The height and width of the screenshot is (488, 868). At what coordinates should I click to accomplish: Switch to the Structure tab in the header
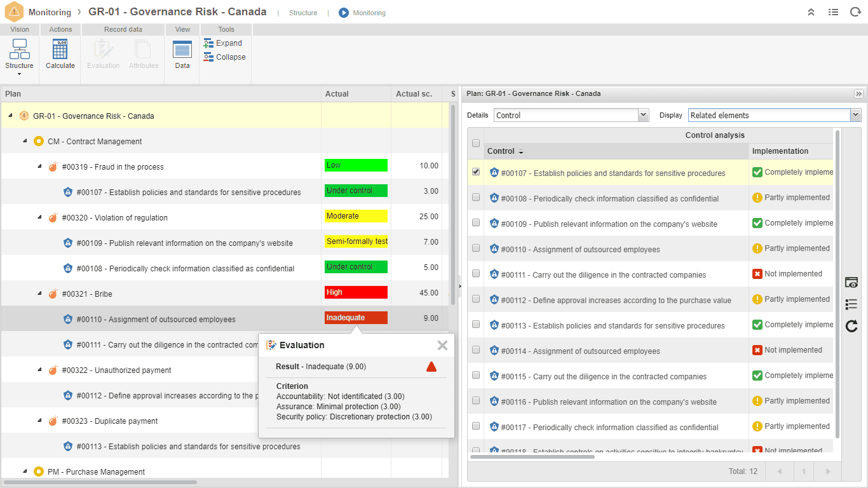tap(303, 13)
